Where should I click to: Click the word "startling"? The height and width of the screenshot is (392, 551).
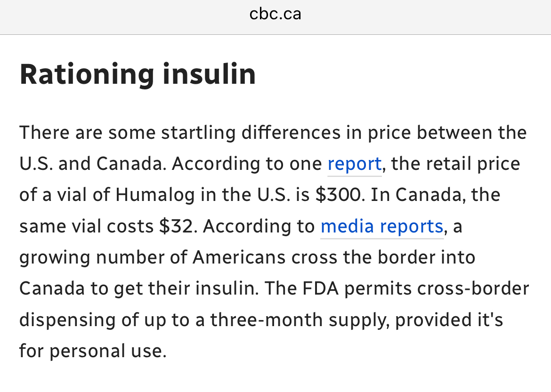tap(198, 133)
